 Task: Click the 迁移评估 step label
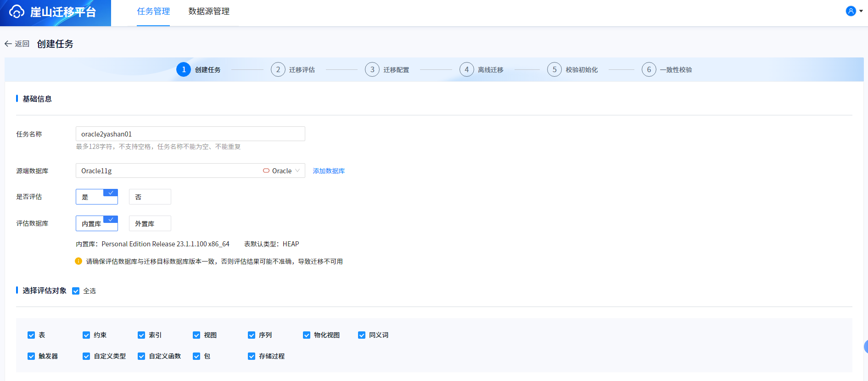tap(302, 70)
